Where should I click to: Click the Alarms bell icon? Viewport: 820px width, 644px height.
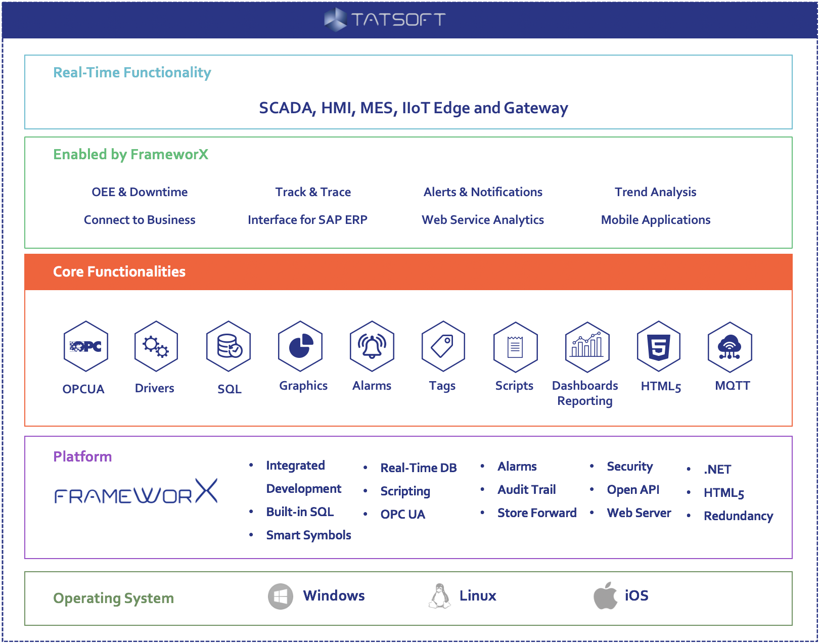point(372,347)
